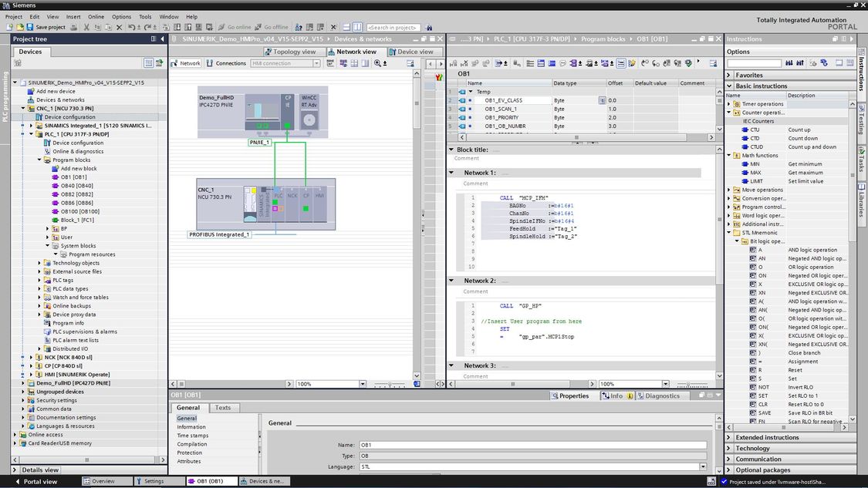The width and height of the screenshot is (868, 488).
Task: Select the PROFIBUS Integrated_1 label
Action: click(x=218, y=234)
